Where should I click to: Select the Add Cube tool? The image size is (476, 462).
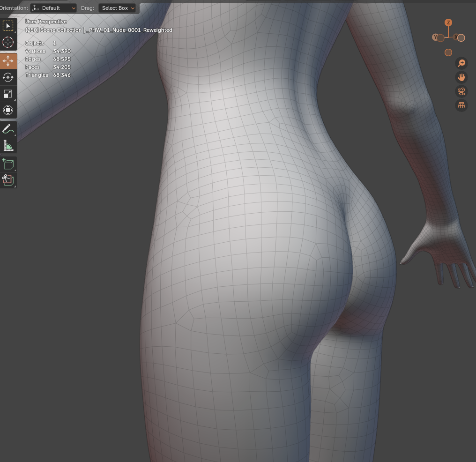pyautogui.click(x=8, y=164)
